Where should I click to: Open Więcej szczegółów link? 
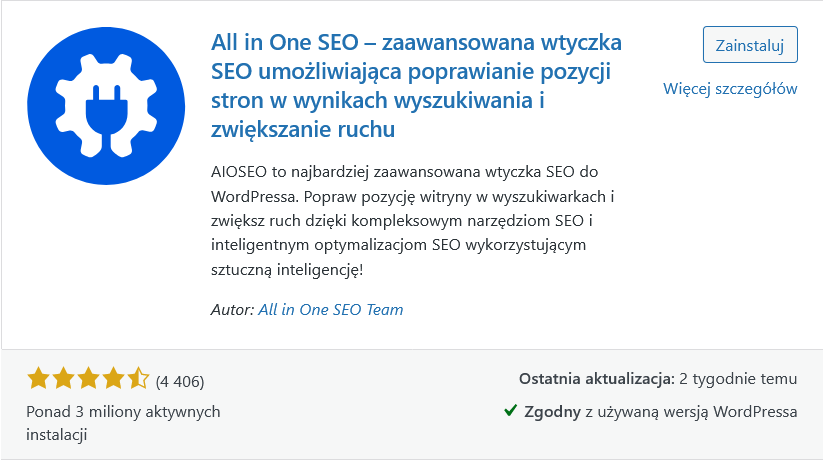pyautogui.click(x=730, y=89)
